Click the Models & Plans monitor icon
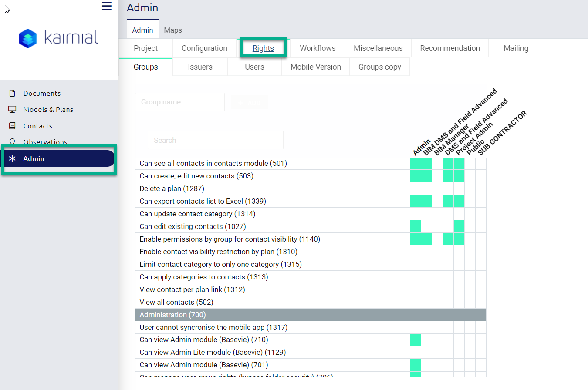 (x=12, y=109)
